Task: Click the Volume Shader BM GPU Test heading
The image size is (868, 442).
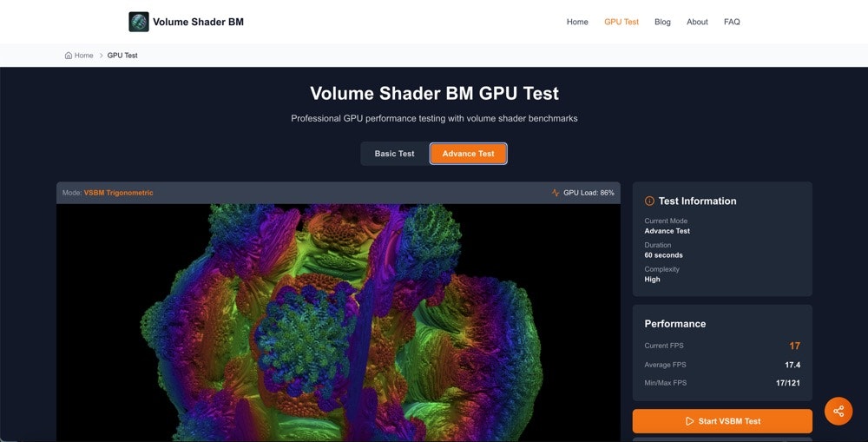Action: point(434,93)
